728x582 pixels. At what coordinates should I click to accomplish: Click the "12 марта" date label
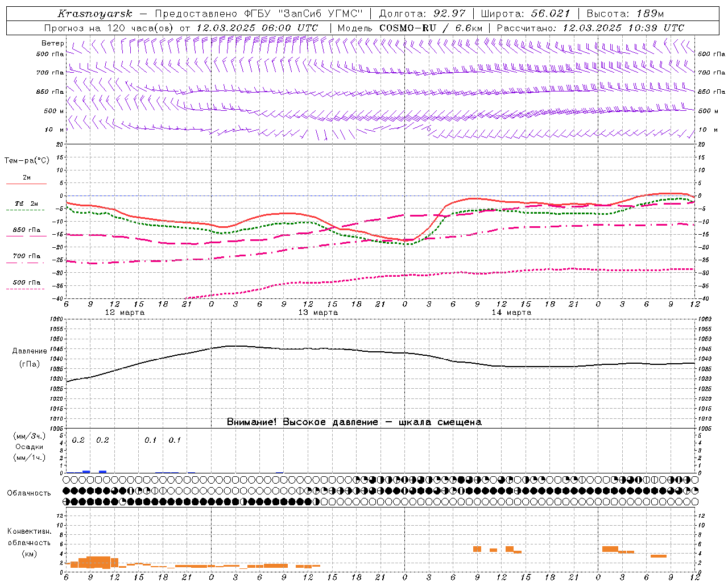125,313
